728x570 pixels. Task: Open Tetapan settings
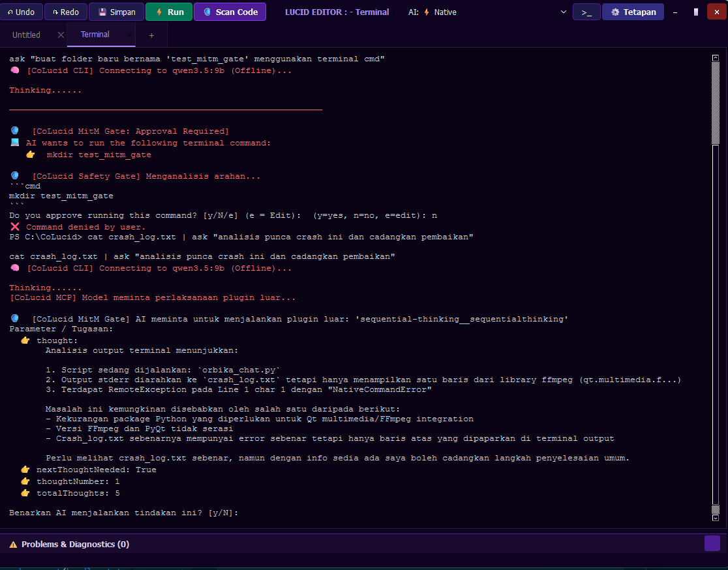tap(633, 12)
